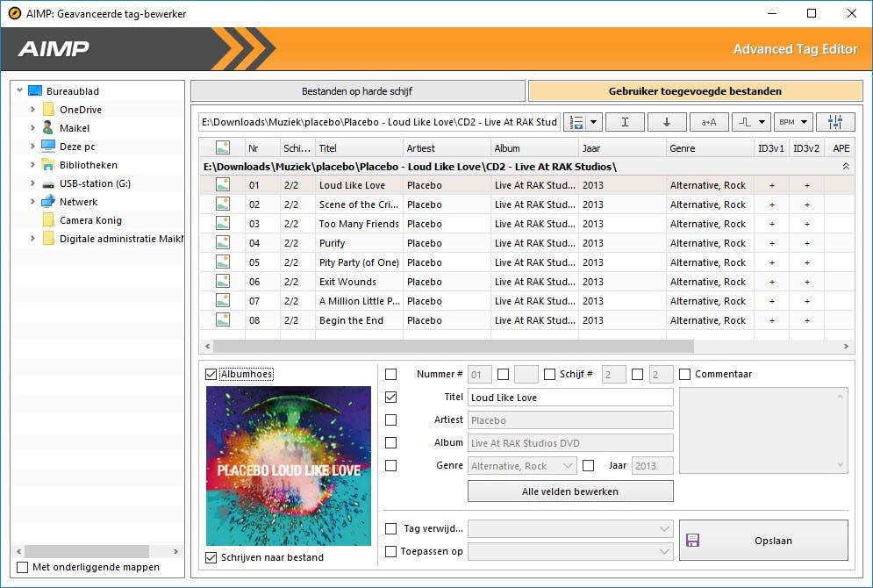Open dropdown arrow next to numbering icon
Screen dimensions: 873x588
593,122
